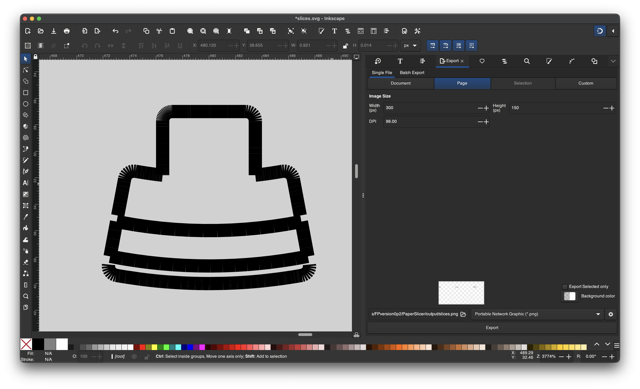Image resolution: width=640 pixels, height=389 pixels.
Task: Switch to the Single File tab
Action: pyautogui.click(x=382, y=73)
